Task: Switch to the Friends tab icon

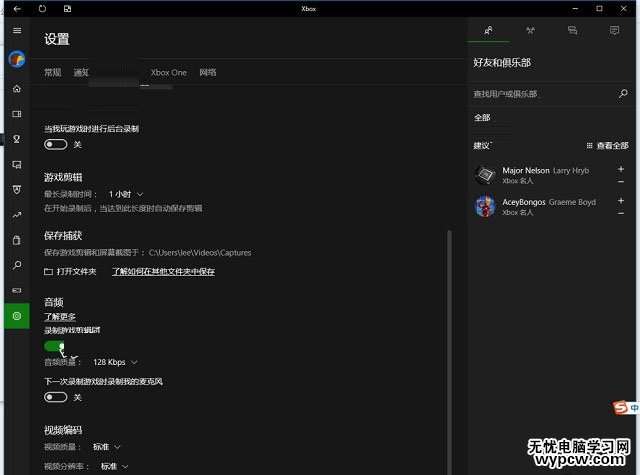Action: click(488, 30)
